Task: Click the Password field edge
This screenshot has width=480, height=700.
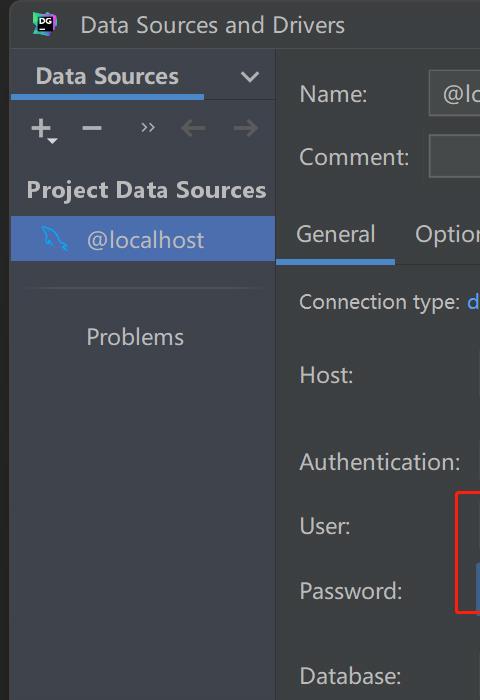Action: [478, 587]
